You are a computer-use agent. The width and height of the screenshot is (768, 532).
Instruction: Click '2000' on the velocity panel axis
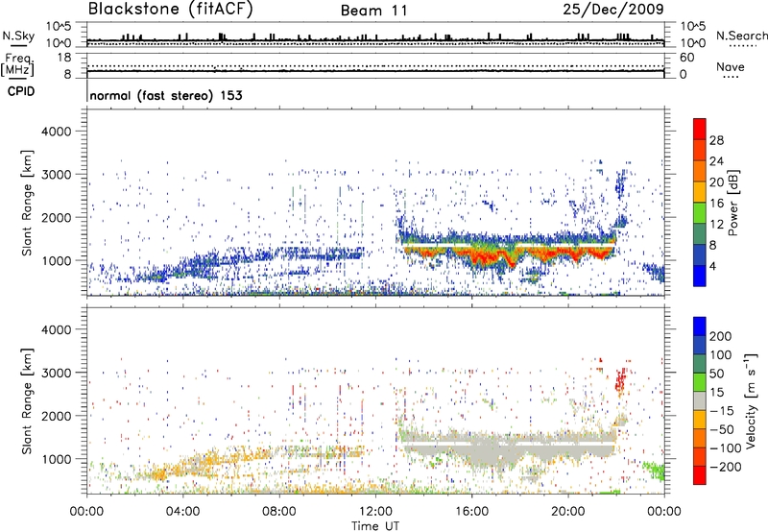point(56,416)
